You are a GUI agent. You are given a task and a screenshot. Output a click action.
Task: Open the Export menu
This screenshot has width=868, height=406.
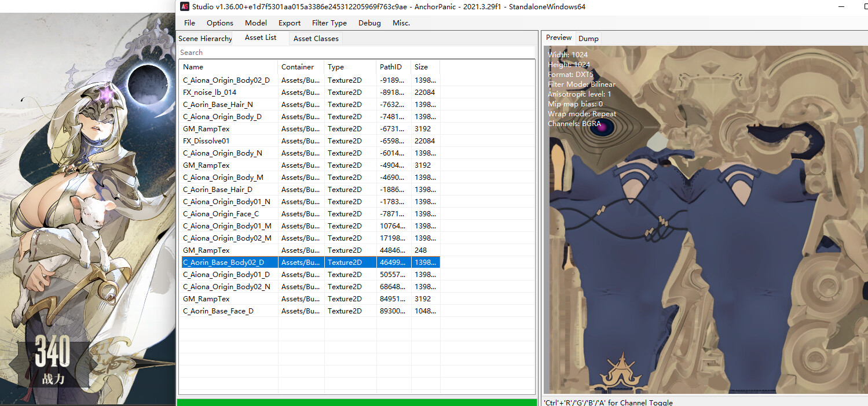click(290, 23)
